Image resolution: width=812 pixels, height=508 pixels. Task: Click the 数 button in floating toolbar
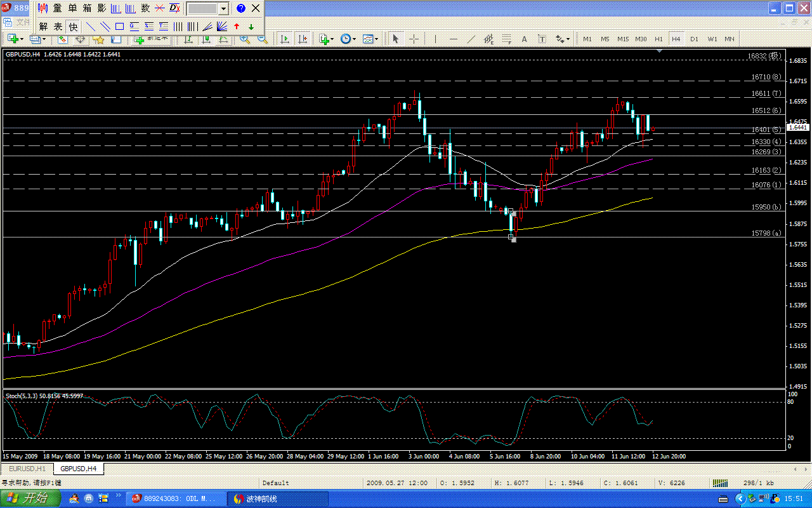145,8
